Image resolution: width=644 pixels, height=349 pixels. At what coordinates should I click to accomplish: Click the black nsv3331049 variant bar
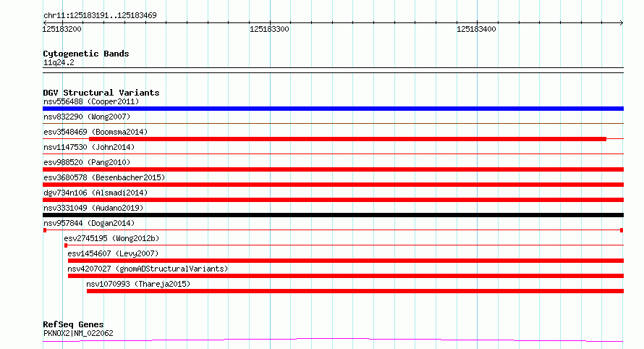coord(333,215)
